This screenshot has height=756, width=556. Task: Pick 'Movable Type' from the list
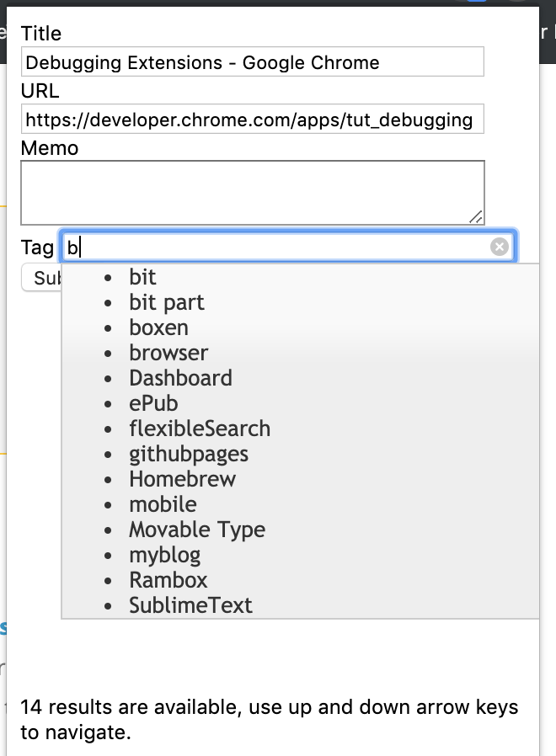pyautogui.click(x=197, y=530)
